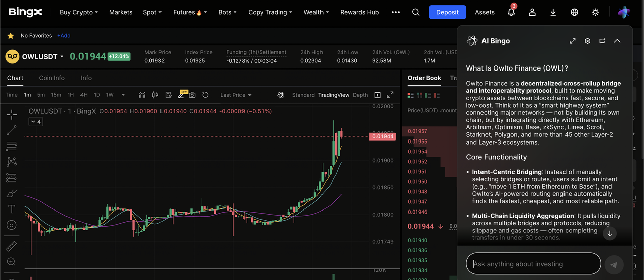The image size is (644, 280).
Task: Click the AI Bingo settings icon
Action: [587, 41]
